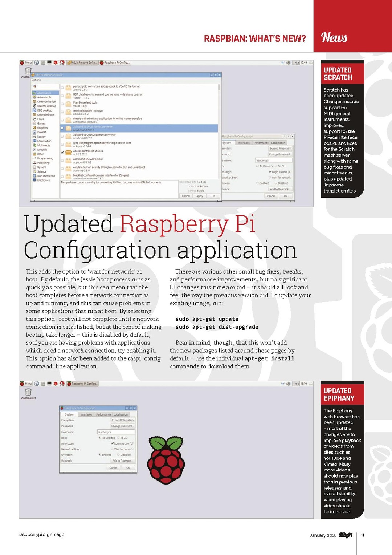Switch to the Interfaces tab in the fully visible dialog
The width and height of the screenshot is (392, 555).
coord(86,414)
